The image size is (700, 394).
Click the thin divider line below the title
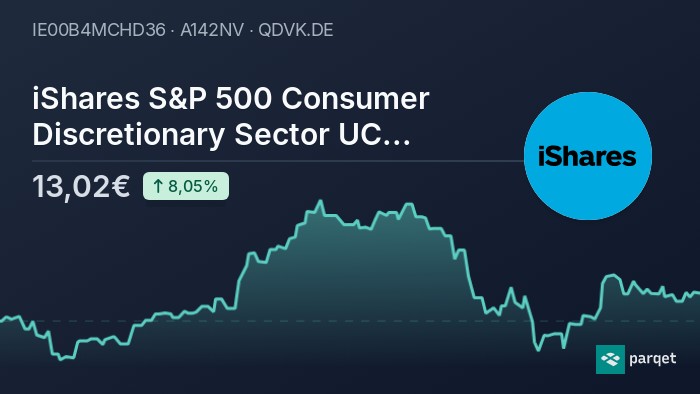click(278, 161)
